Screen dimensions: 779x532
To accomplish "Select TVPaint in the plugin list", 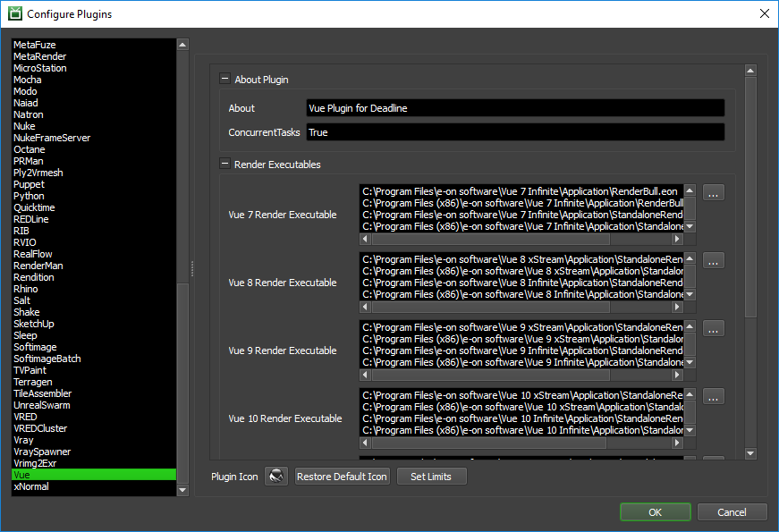I will (94, 370).
